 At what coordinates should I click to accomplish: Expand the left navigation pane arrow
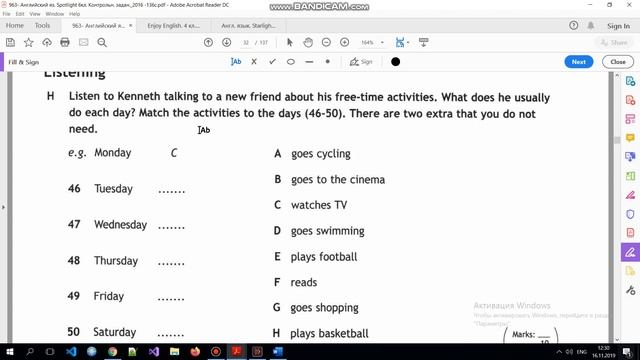(3, 207)
